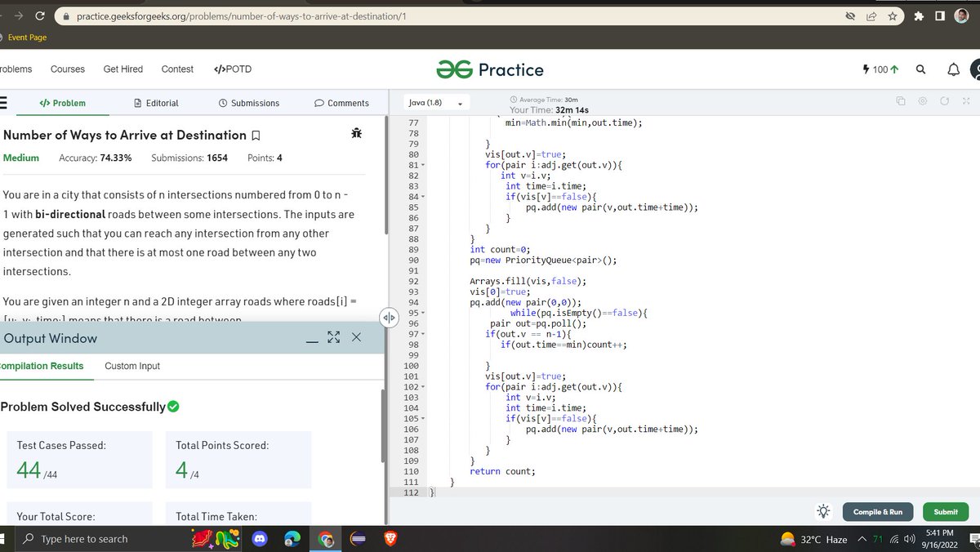
Task: Click the Submit button
Action: (x=946, y=511)
